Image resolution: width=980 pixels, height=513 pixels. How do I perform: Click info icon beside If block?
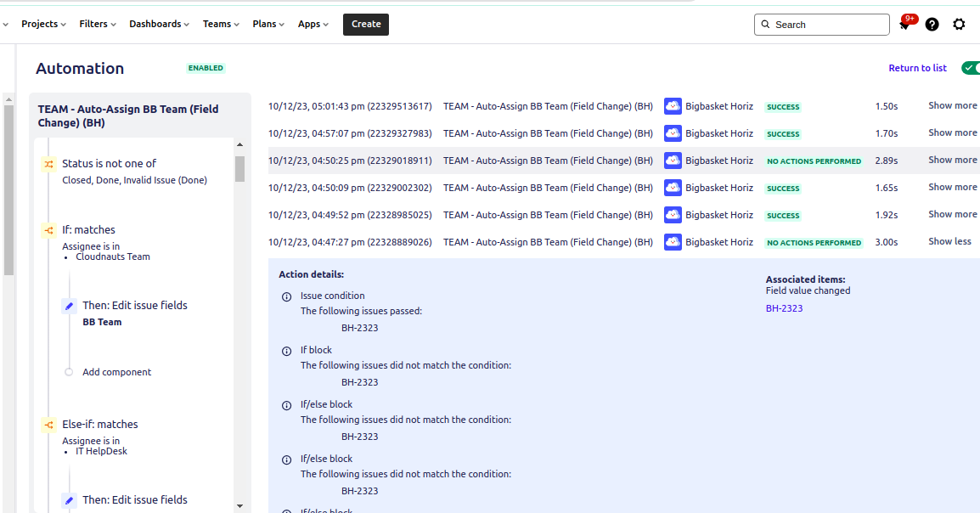click(x=286, y=351)
